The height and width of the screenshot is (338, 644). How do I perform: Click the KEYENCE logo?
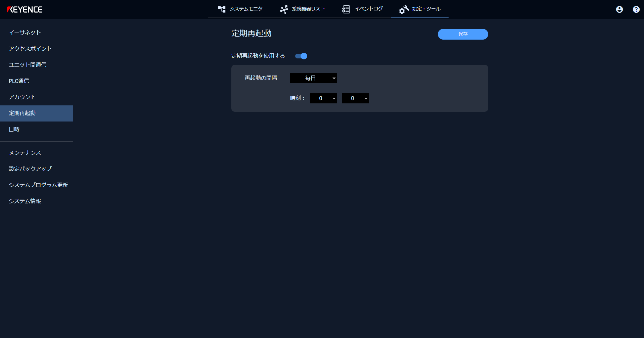[x=25, y=9]
